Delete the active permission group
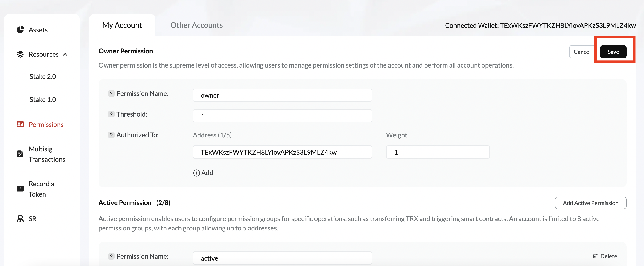 605,256
